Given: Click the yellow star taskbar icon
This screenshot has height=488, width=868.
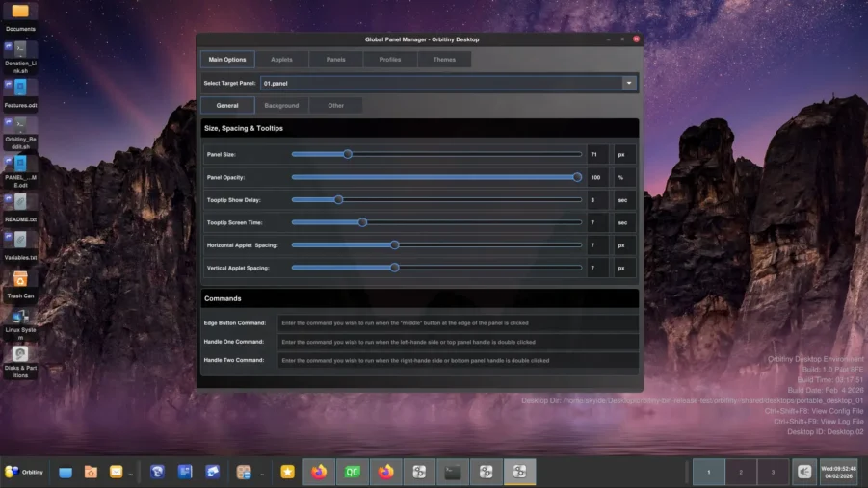Looking at the screenshot, I should click(x=287, y=472).
